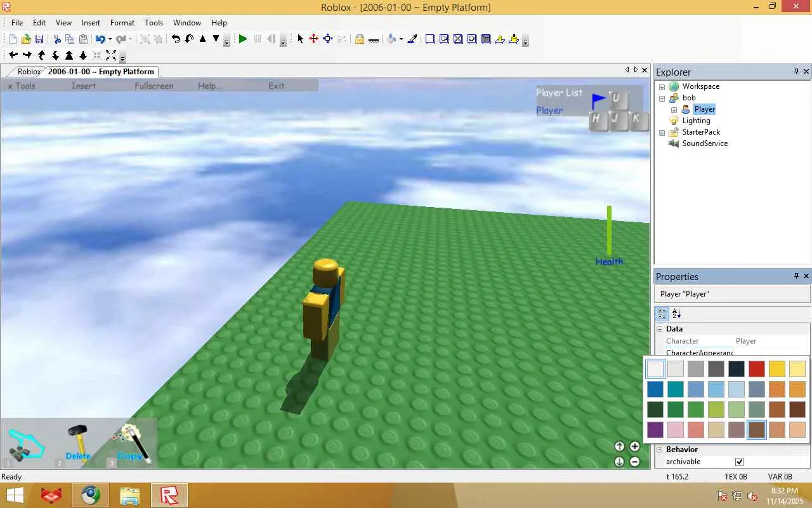Open File Explorer from the taskbar
Image resolution: width=812 pixels, height=508 pixels.
point(130,495)
